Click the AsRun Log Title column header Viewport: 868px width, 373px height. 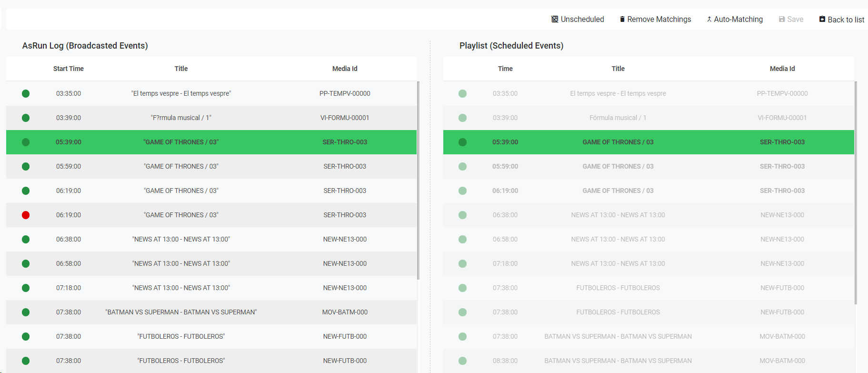[x=181, y=69]
